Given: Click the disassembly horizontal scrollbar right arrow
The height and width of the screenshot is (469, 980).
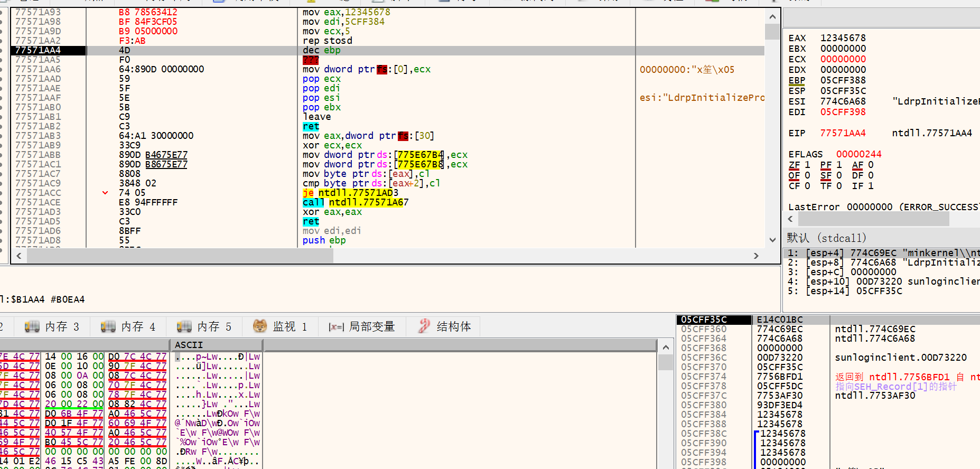Looking at the screenshot, I should pos(756,256).
